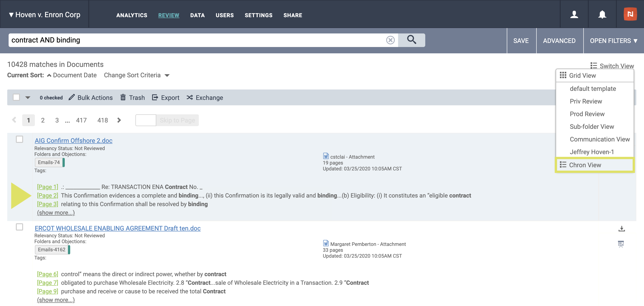Switch to the Analytics tab
The image size is (644, 306).
[x=132, y=15]
